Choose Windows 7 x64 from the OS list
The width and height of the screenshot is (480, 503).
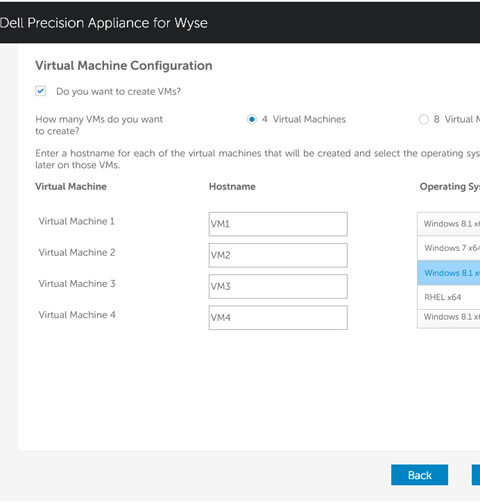[x=449, y=248]
